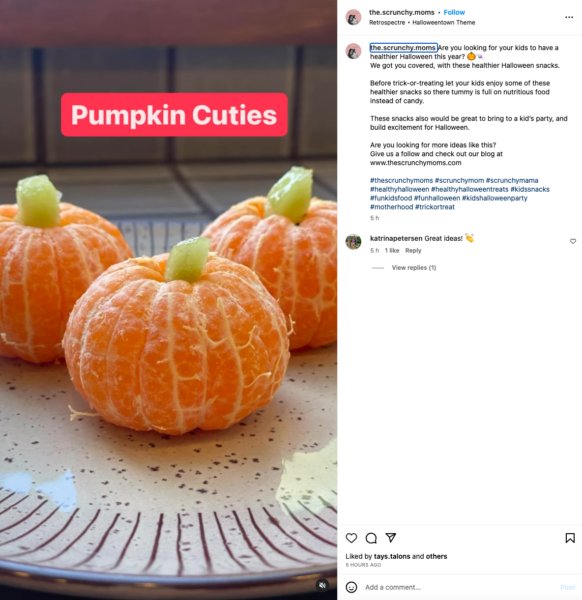Open the Retrospectre Halloweentown Theme audio link
The height and width of the screenshot is (600, 582).
[x=422, y=23]
